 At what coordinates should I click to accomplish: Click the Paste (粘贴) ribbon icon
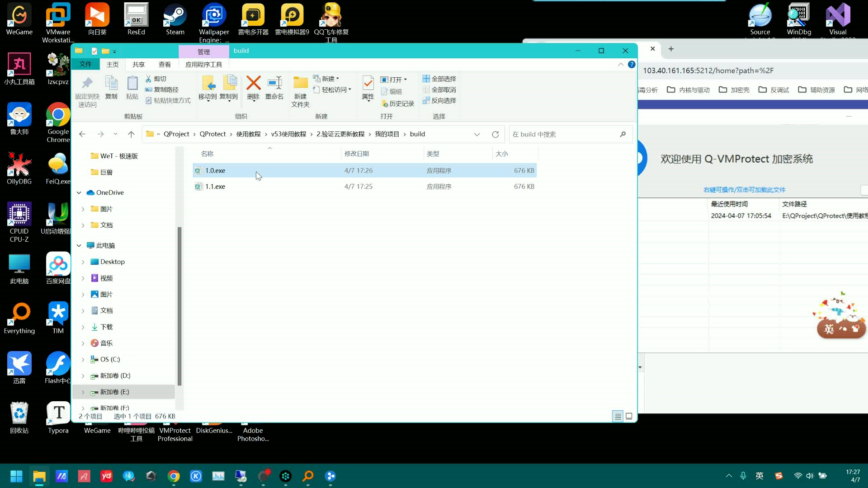[x=132, y=88]
